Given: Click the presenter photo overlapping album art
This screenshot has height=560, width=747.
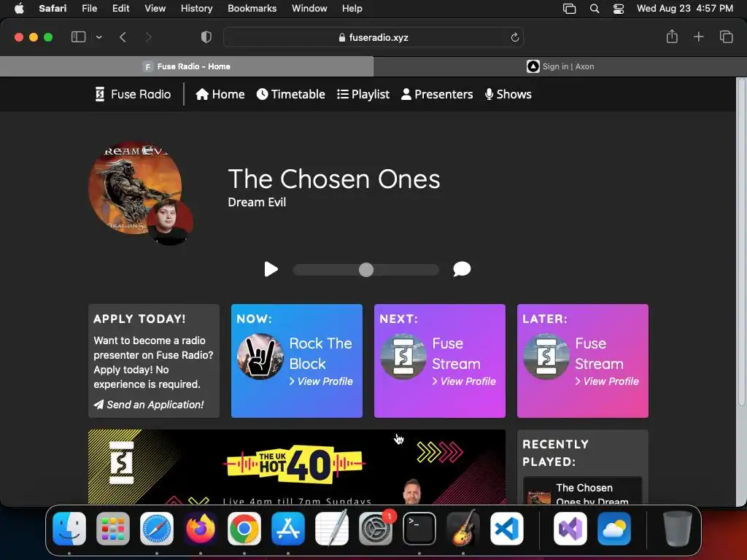Looking at the screenshot, I should (170, 222).
